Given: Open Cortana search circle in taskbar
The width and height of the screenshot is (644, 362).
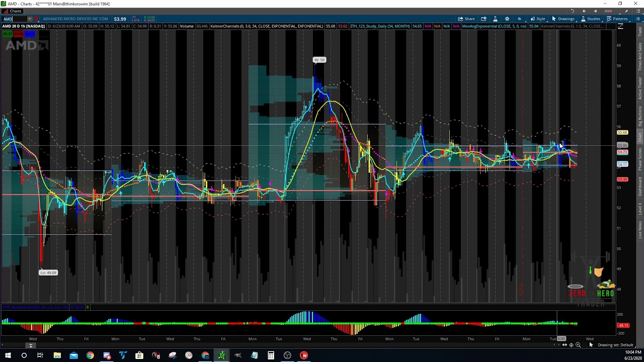Looking at the screenshot, I should click(24, 355).
